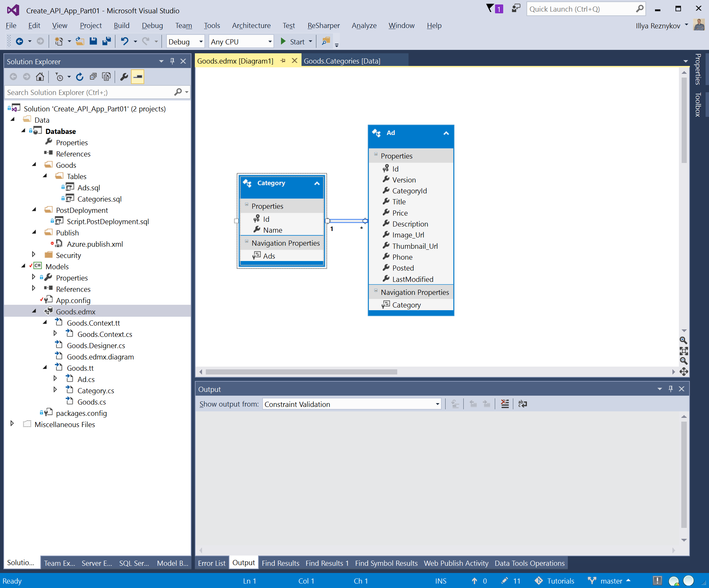Click the Solution Explorer Home icon
The width and height of the screenshot is (709, 588).
click(x=40, y=77)
